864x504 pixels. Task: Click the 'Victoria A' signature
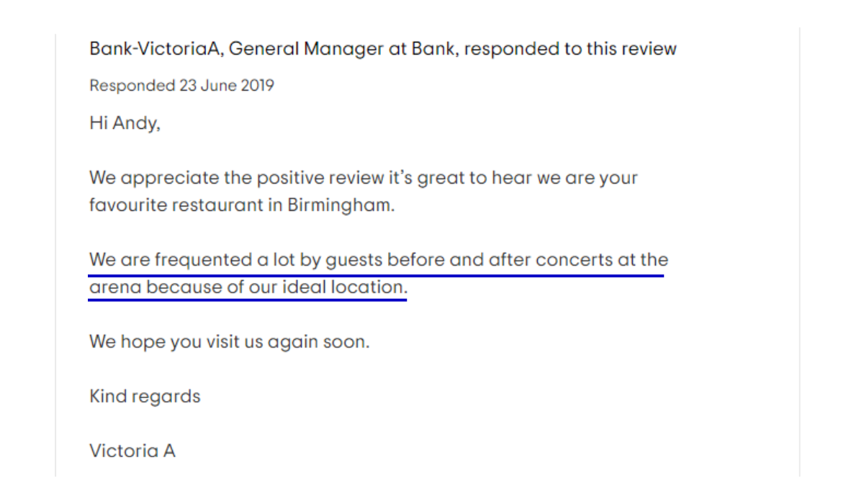coord(132,451)
